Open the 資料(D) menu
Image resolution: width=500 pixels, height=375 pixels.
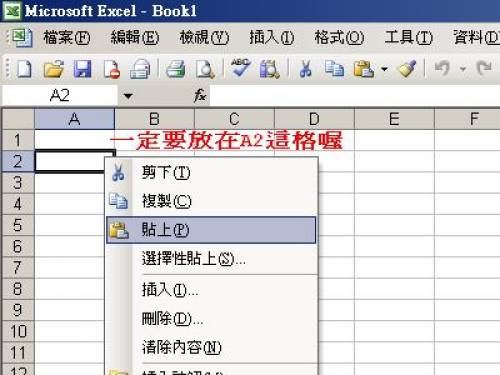[476, 37]
